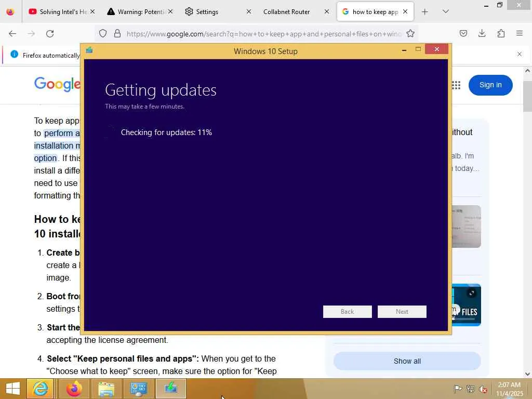Image resolution: width=532 pixels, height=399 pixels.
Task: Expand the list all tabs chevron
Action: click(x=446, y=11)
